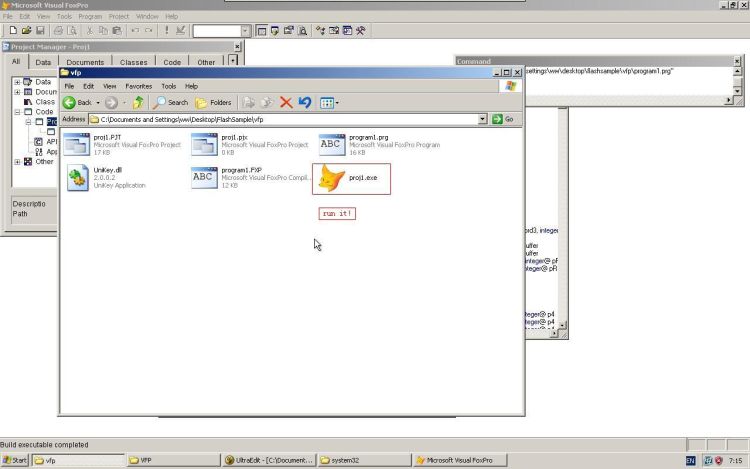Switch to VFP folder taskbar button
750x469 pixels.
tap(174, 460)
